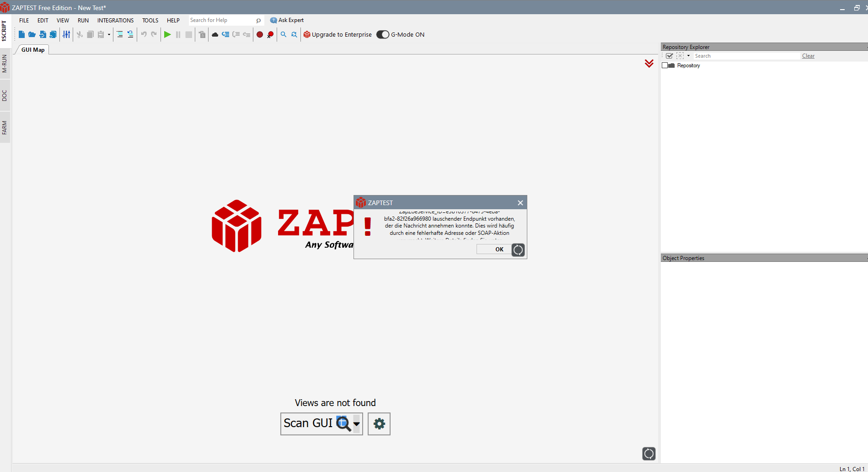Open the Repository Explorer toolbar dropdown arrow
The image size is (868, 472).
[688, 56]
